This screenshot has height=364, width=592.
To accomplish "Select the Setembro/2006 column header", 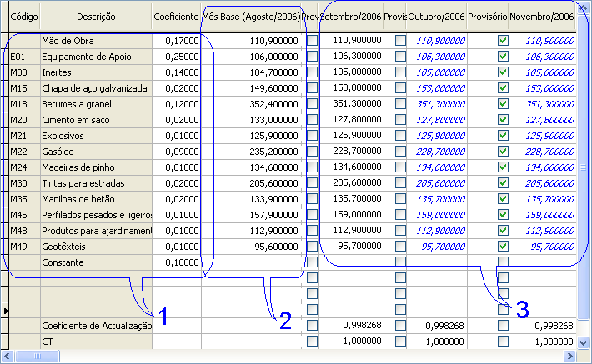I will (351, 17).
